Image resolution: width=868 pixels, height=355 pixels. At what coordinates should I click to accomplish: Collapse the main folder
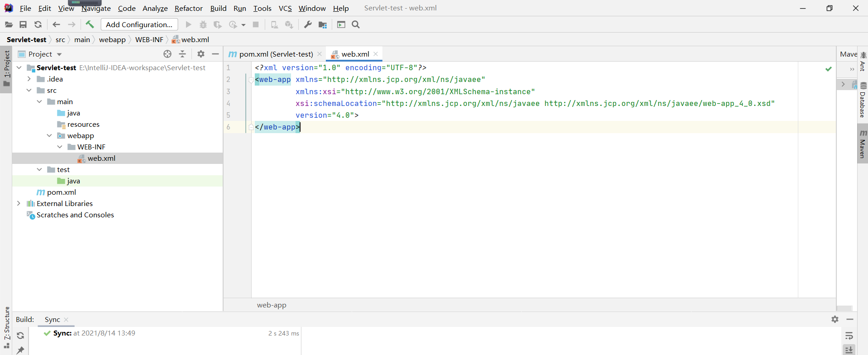pyautogui.click(x=39, y=101)
